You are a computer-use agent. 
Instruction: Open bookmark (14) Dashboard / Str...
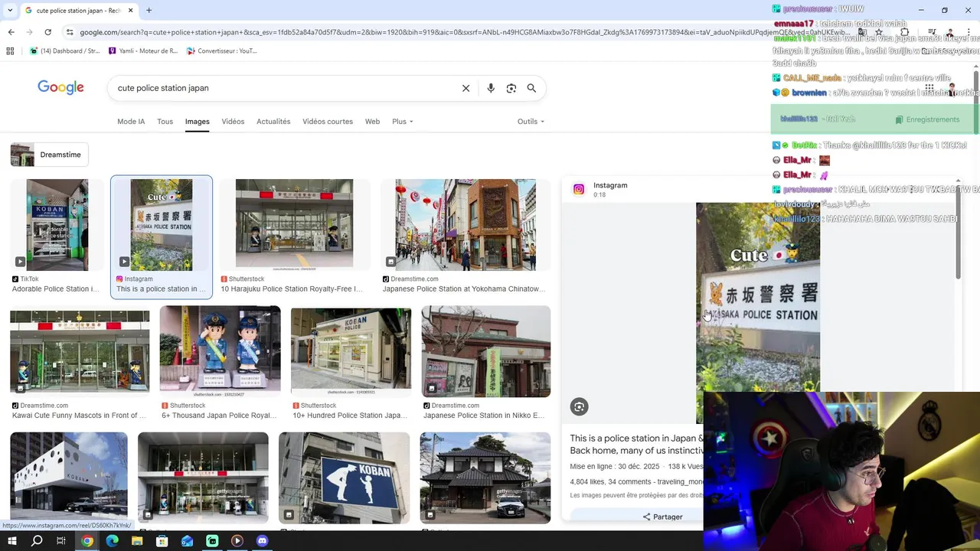[64, 51]
